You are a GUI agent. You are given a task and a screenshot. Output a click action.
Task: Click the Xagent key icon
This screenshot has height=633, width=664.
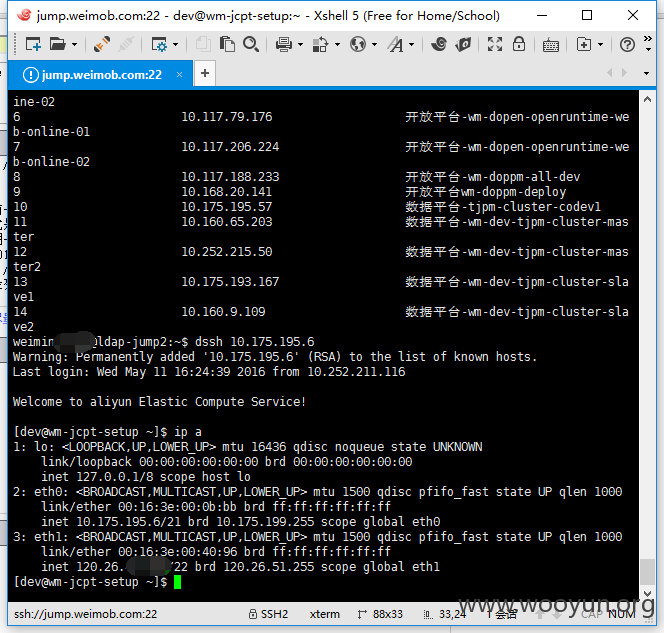464,44
